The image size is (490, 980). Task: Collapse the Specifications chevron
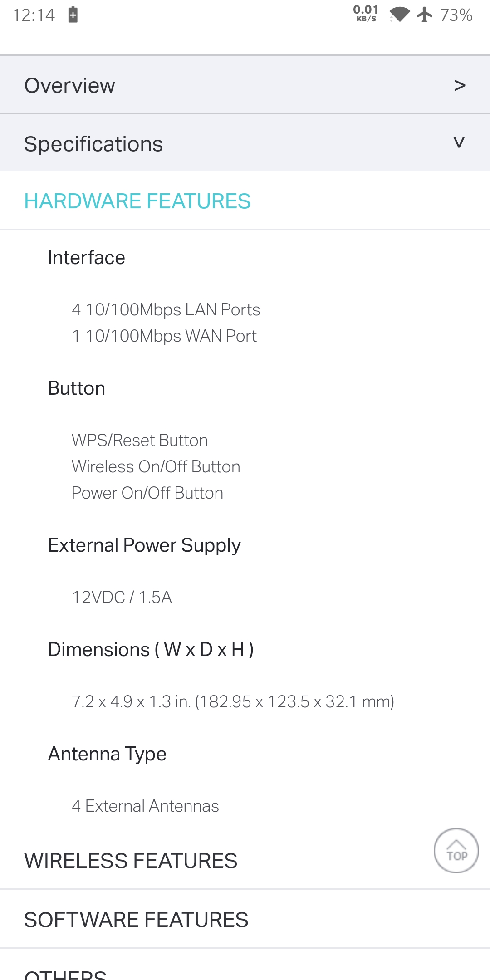coord(459,143)
